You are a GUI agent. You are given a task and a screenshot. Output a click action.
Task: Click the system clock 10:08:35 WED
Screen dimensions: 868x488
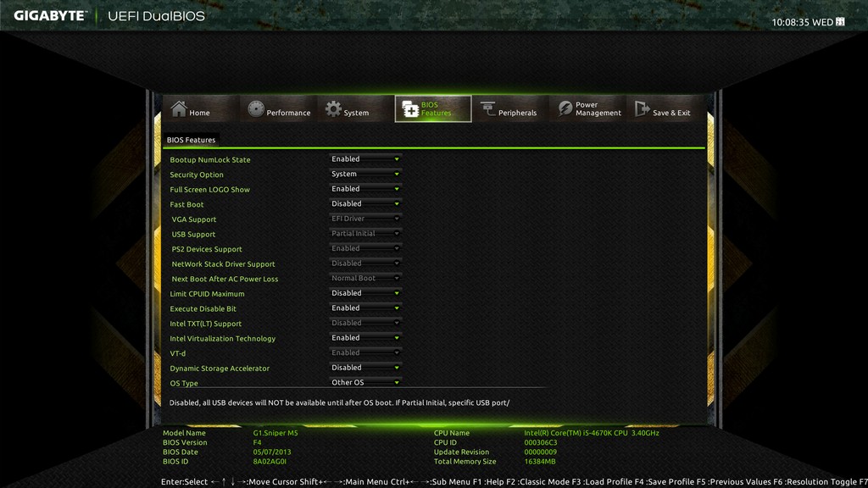point(802,22)
